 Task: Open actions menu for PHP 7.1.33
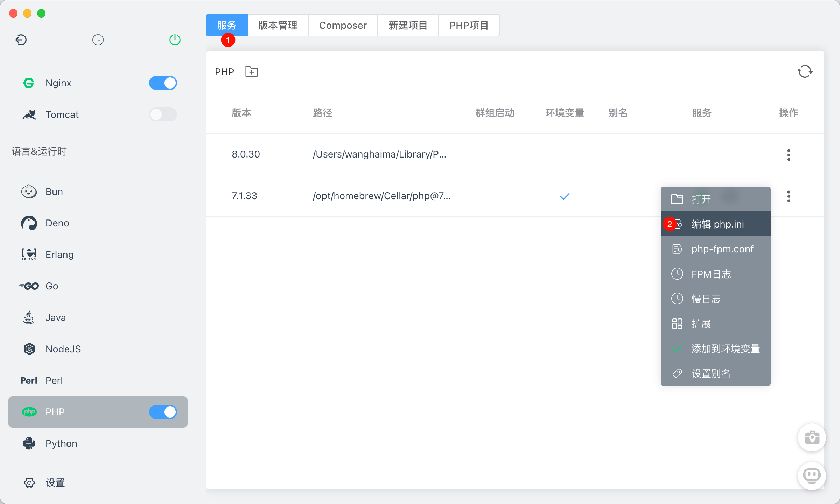789,196
